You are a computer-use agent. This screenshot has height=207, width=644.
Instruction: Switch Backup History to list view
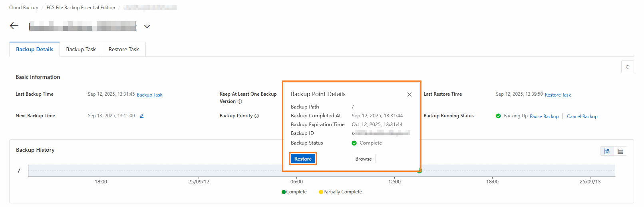click(x=620, y=151)
